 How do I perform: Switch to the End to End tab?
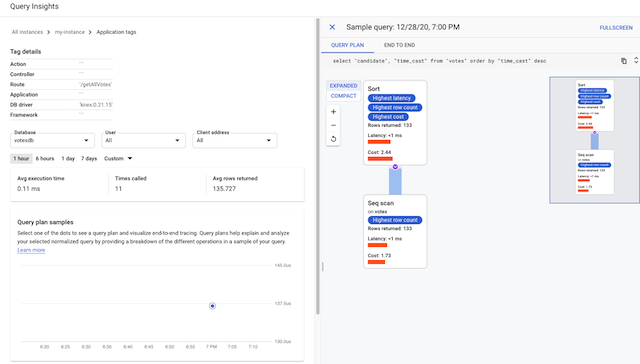coord(399,45)
